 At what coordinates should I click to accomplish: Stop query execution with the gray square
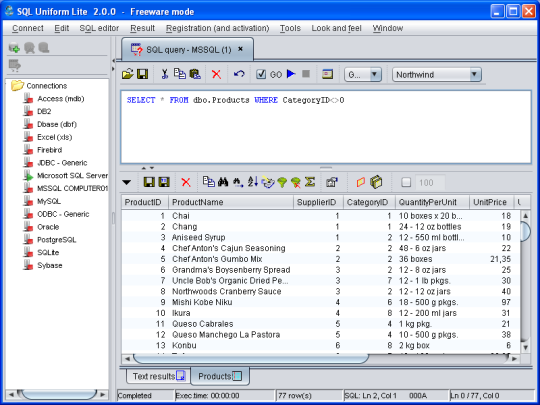click(306, 74)
